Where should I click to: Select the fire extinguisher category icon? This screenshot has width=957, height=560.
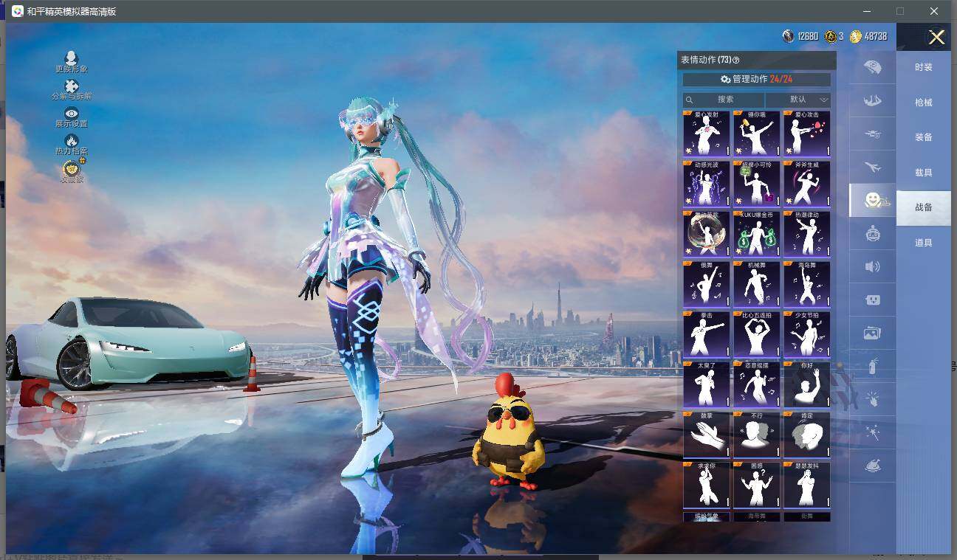coord(873,365)
